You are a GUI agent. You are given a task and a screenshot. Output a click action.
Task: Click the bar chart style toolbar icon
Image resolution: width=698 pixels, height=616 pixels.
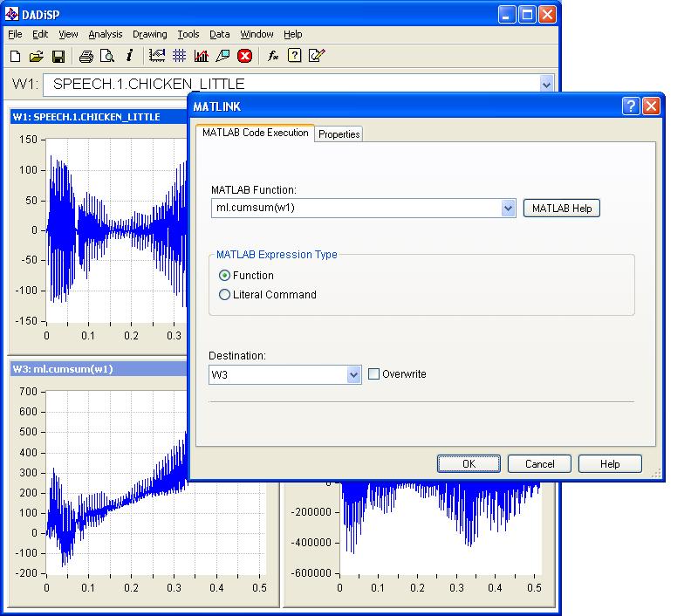click(x=202, y=56)
